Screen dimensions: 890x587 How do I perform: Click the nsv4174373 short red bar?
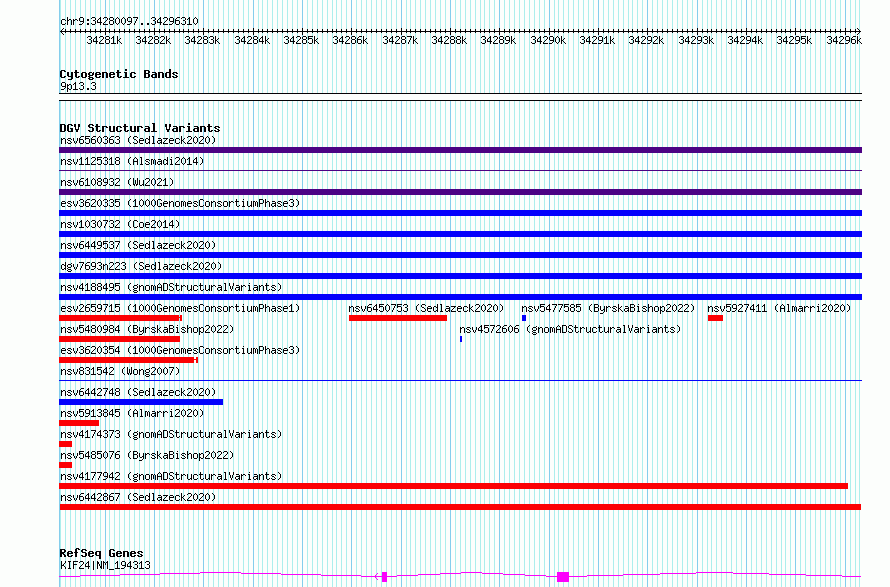coord(65,444)
